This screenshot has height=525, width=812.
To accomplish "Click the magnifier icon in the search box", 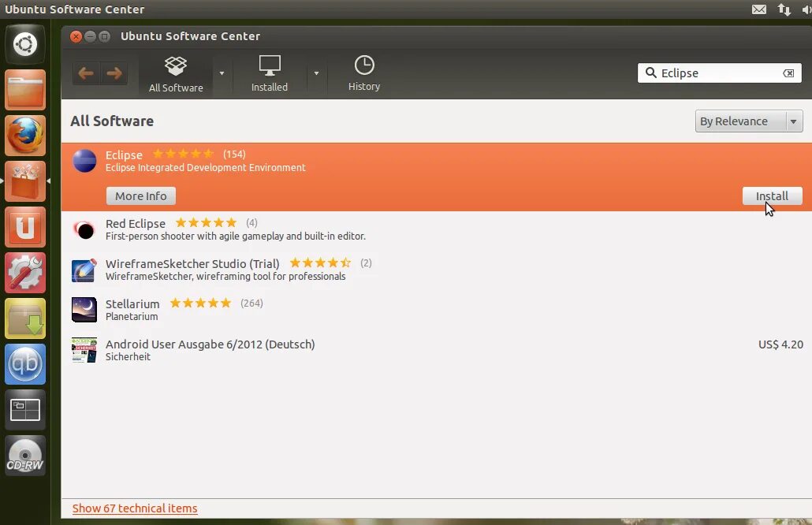I will (651, 73).
